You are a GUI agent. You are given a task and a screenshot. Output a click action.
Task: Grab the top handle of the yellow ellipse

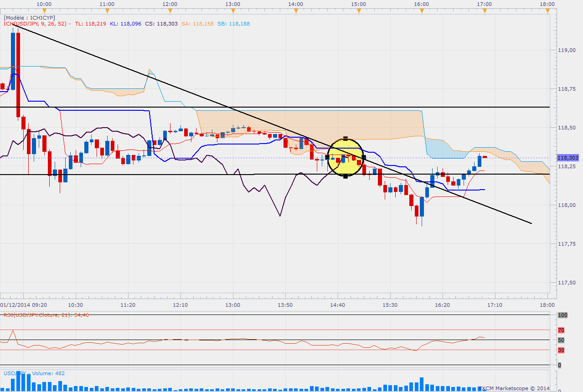[346, 138]
